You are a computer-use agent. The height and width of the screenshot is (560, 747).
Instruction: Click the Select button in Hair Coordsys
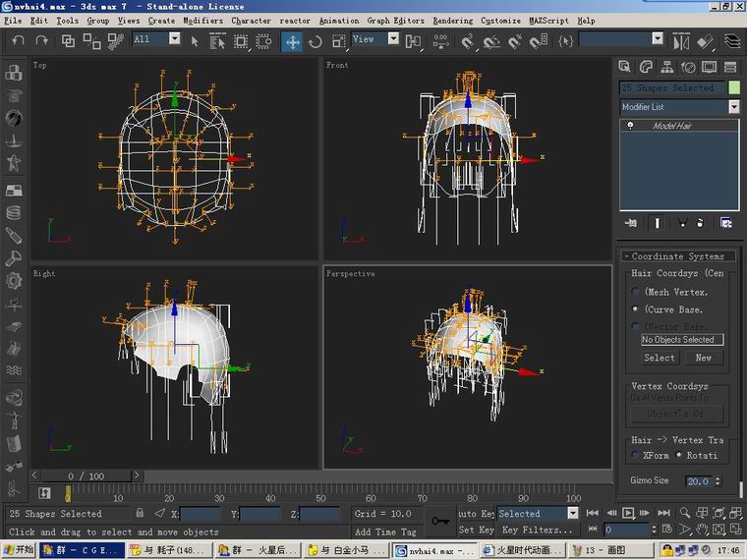[x=660, y=358]
